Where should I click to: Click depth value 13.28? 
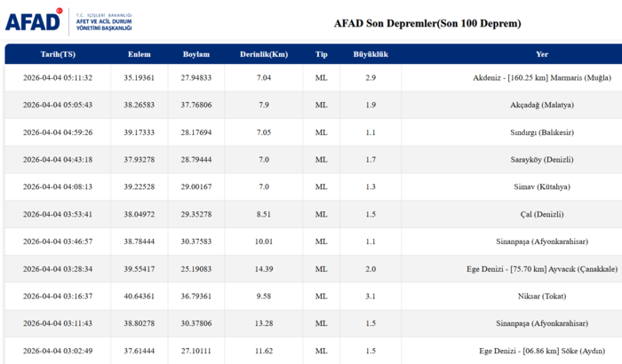[264, 323]
